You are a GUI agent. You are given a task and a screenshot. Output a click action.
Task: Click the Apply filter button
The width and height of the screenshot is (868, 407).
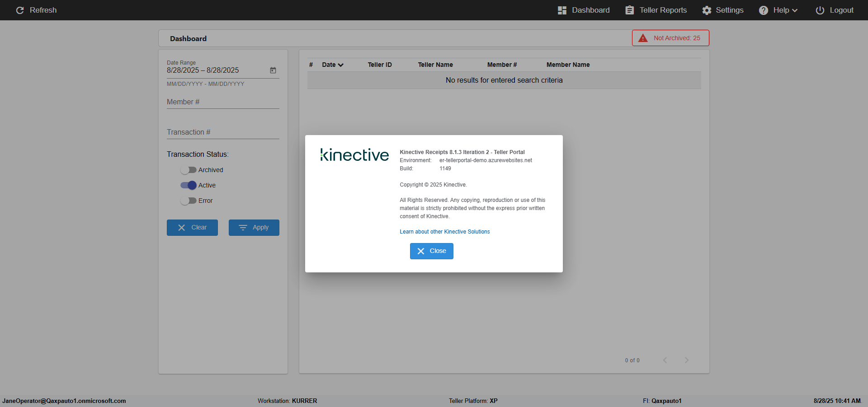[254, 228]
